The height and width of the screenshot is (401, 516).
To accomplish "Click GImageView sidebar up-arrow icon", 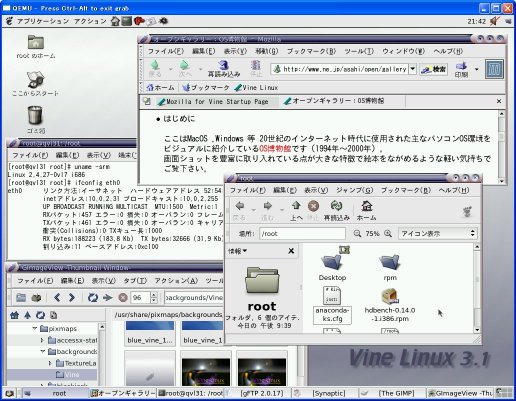I will 27,315.
